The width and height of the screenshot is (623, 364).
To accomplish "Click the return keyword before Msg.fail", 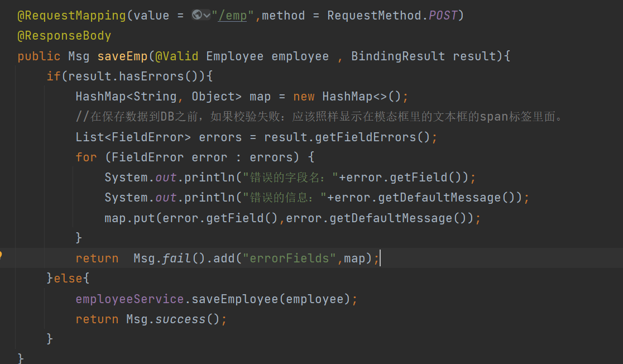I will coord(97,258).
